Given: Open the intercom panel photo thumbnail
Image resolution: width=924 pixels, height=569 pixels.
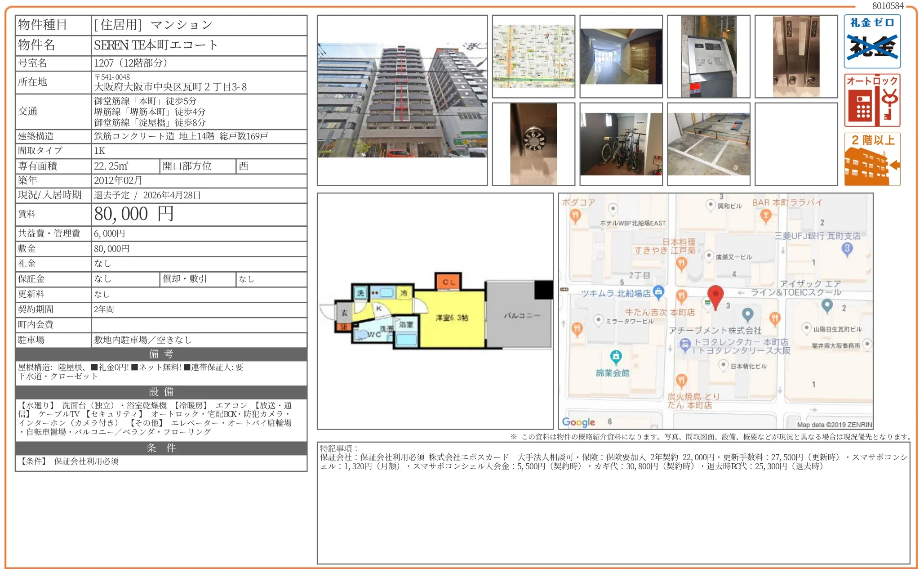Looking at the screenshot, I should coord(708,56).
